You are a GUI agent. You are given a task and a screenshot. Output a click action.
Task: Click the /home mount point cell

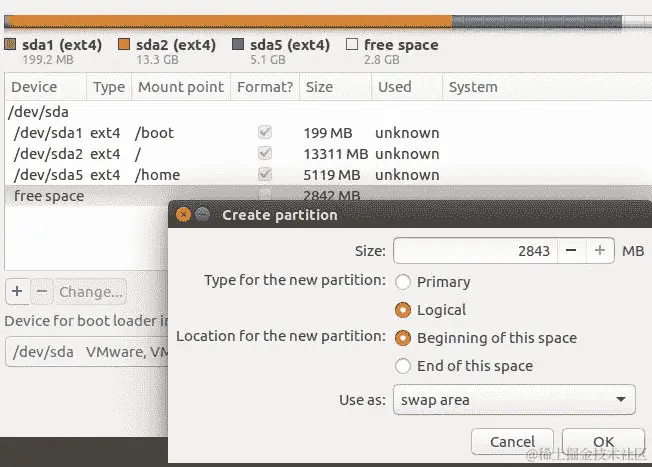[158, 175]
